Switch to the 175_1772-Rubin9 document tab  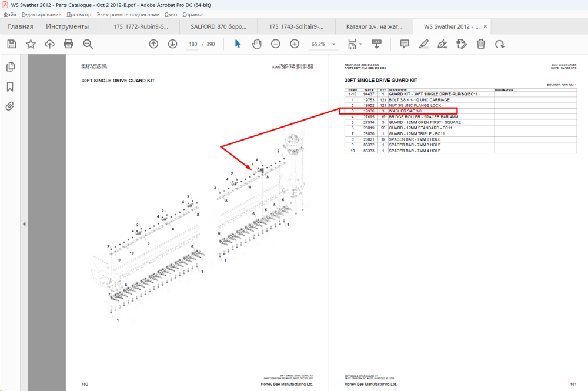pyautogui.click(x=141, y=26)
